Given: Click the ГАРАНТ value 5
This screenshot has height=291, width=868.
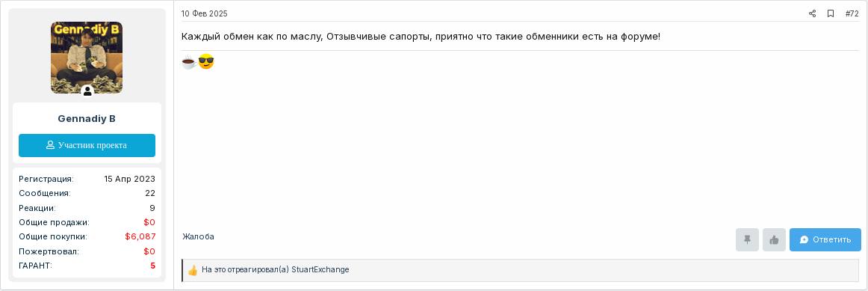Looking at the screenshot, I should click(153, 266).
